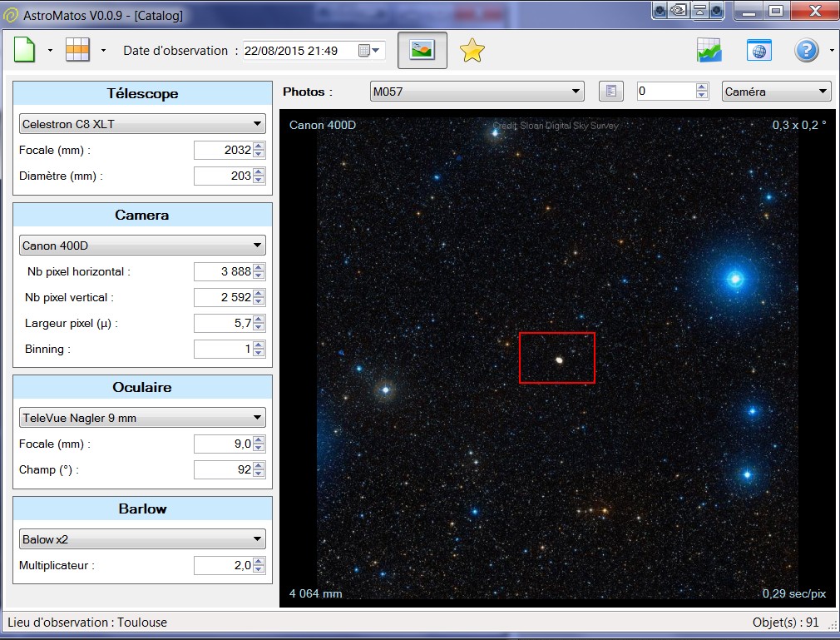Open the chart graph icon
This screenshot has height=640, width=840.
coord(709,51)
